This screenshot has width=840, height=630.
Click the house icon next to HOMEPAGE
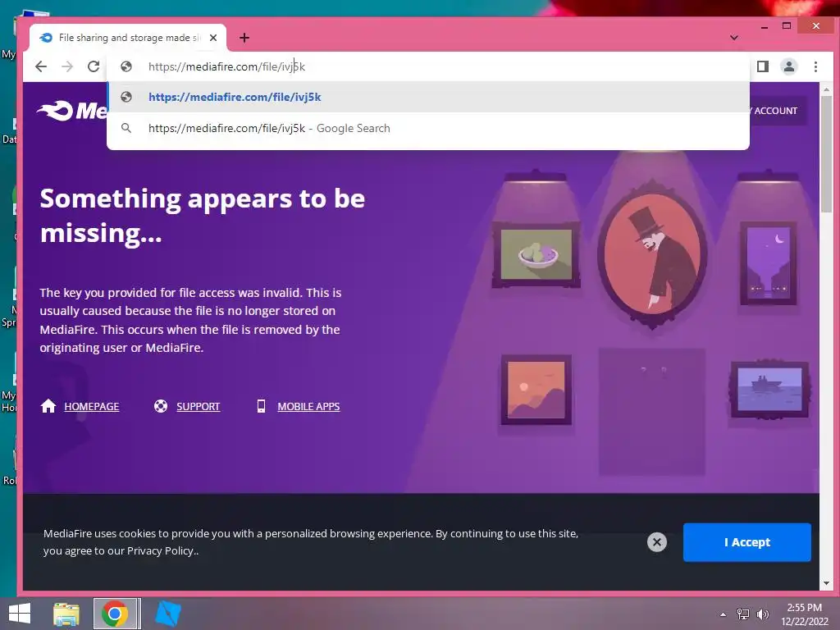click(48, 406)
